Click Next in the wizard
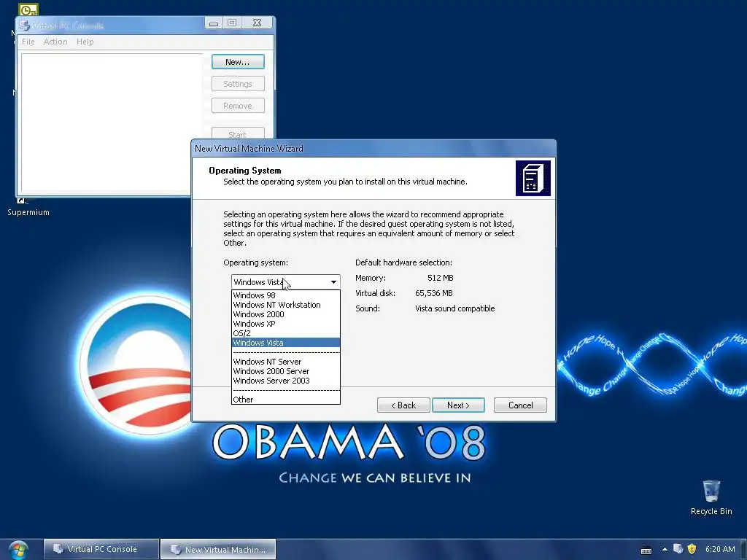This screenshot has width=747, height=560. pos(458,405)
